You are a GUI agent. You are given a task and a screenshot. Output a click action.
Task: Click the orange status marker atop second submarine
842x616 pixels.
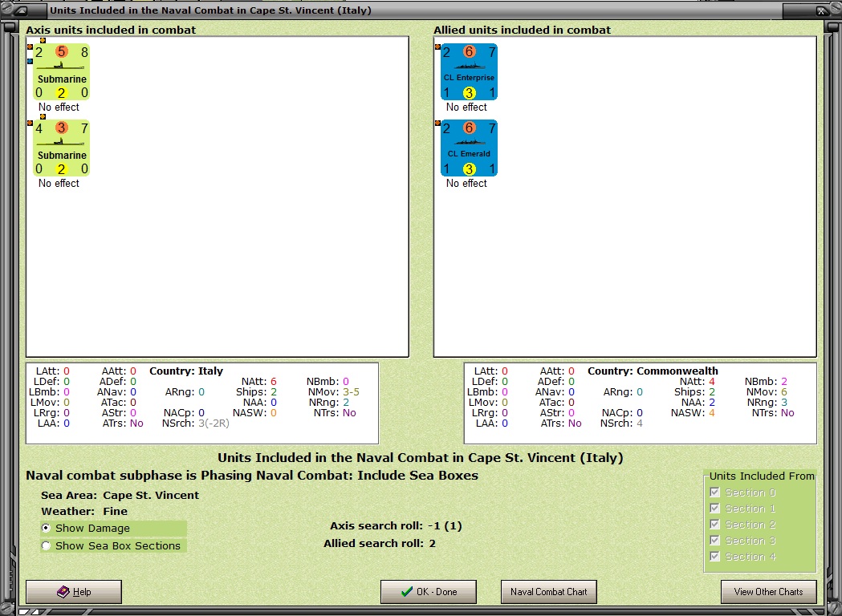(43, 116)
